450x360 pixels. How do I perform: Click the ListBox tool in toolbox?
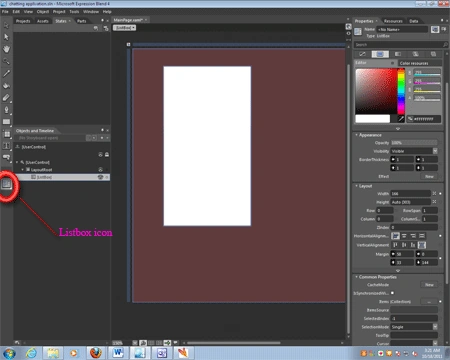tap(7, 184)
